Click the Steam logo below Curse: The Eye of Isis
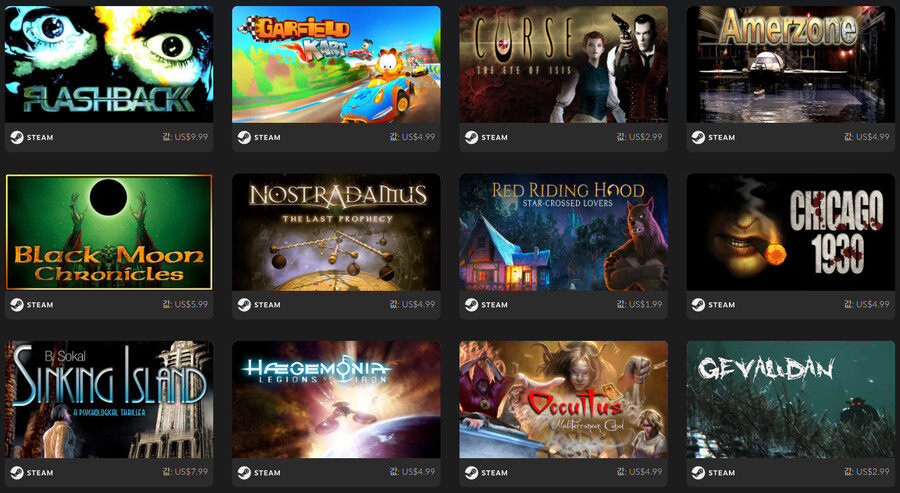900x493 pixels. click(x=471, y=138)
